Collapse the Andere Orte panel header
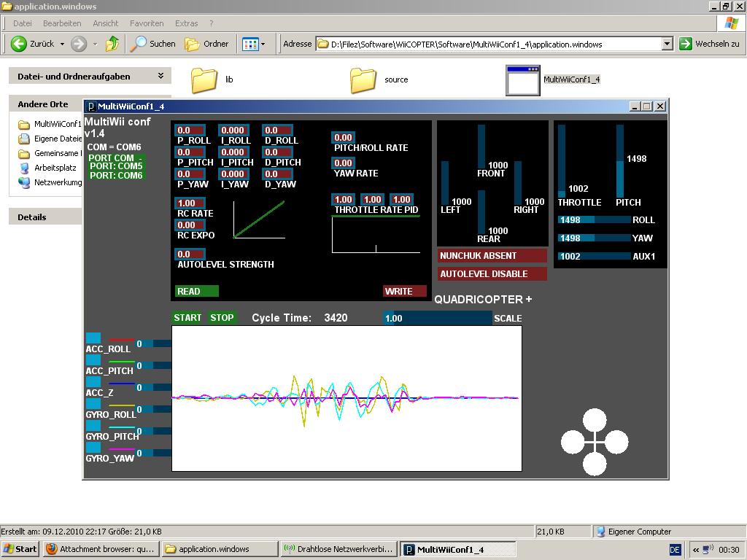The height and width of the screenshot is (560, 747). [46, 104]
